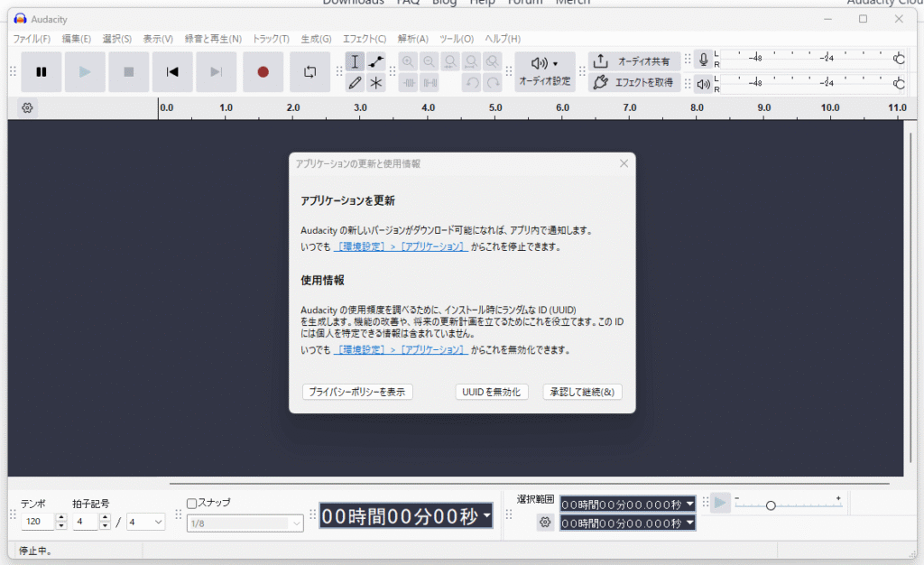The width and height of the screenshot is (924, 565).
Task: Click the Play-at-speed button
Action: [720, 503]
